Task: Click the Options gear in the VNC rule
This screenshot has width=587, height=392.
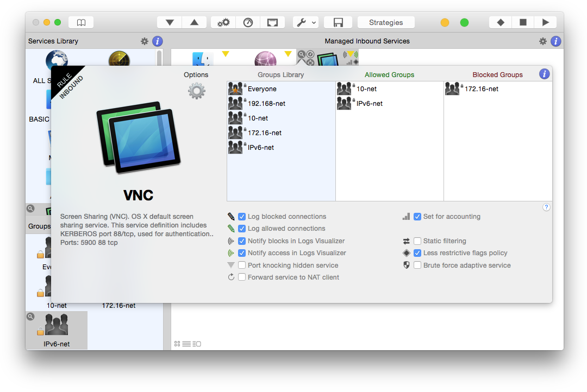Action: click(196, 91)
